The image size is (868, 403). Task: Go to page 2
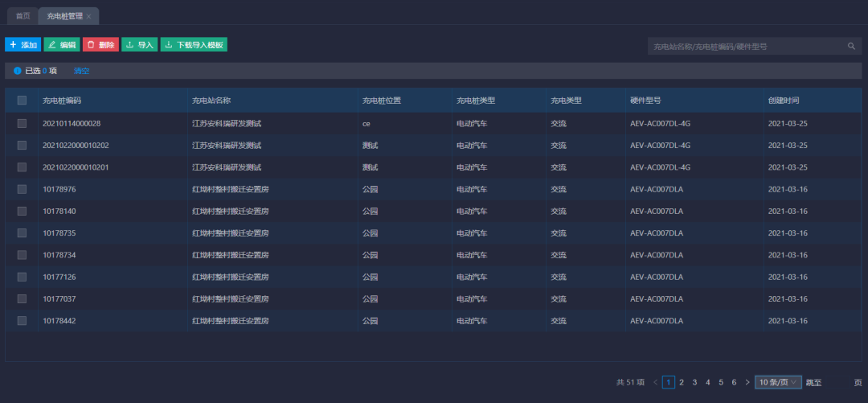(x=682, y=383)
